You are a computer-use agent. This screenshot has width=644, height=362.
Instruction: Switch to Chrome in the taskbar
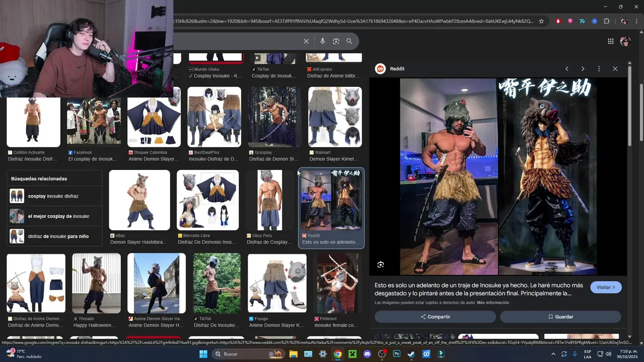(x=338, y=354)
